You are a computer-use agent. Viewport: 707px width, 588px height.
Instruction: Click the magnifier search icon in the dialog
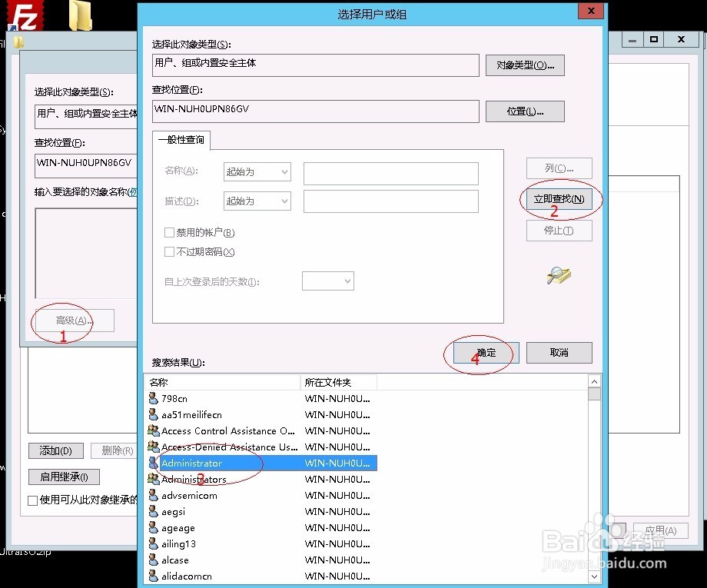click(559, 275)
